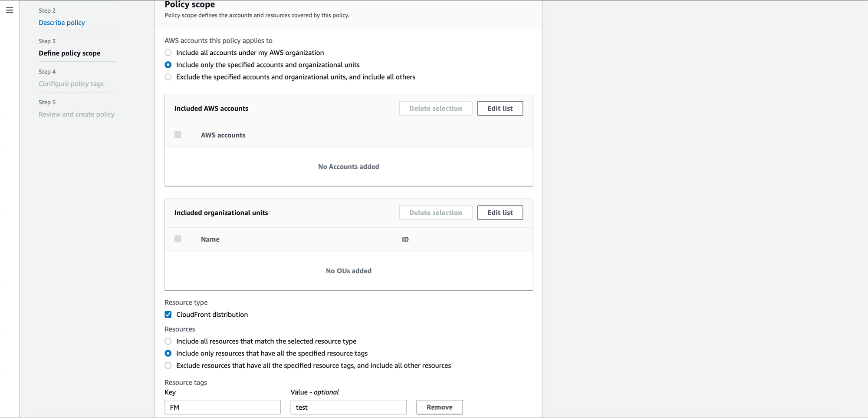
Task: Click the Name column header in OU table
Action: pyautogui.click(x=210, y=239)
